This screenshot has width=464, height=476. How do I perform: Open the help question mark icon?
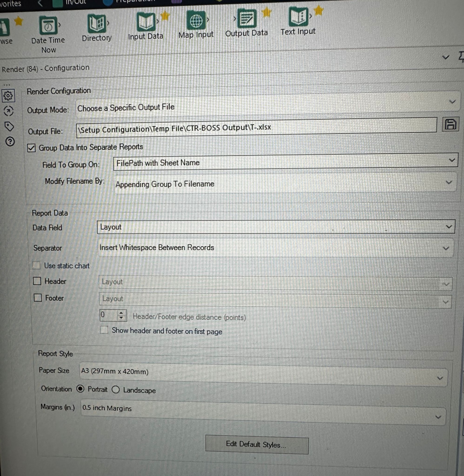click(x=10, y=142)
